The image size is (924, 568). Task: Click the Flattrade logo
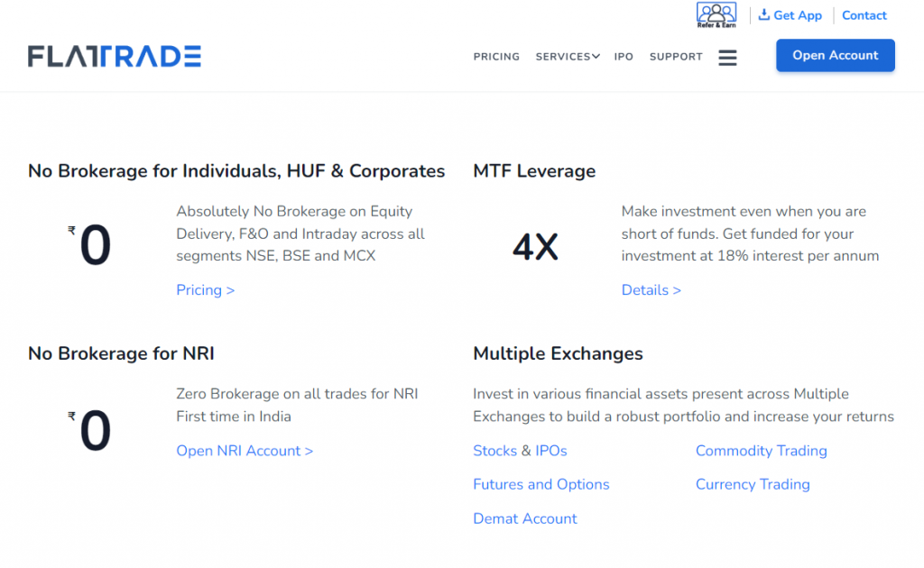tap(115, 57)
